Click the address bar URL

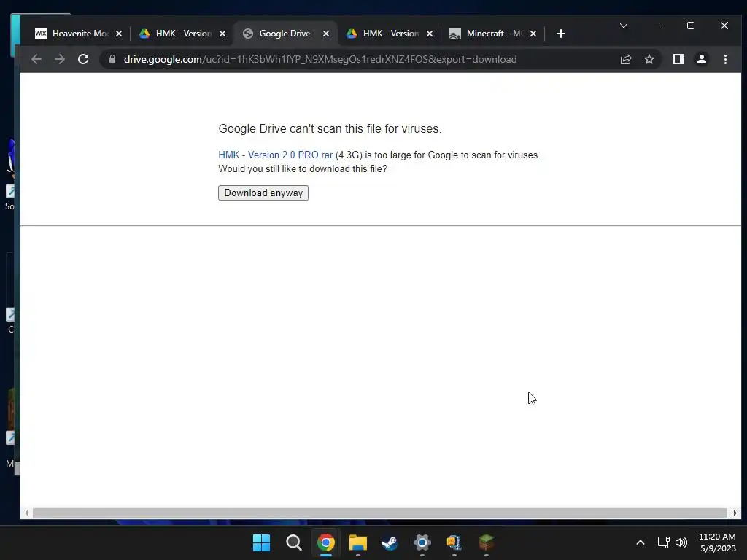320,60
